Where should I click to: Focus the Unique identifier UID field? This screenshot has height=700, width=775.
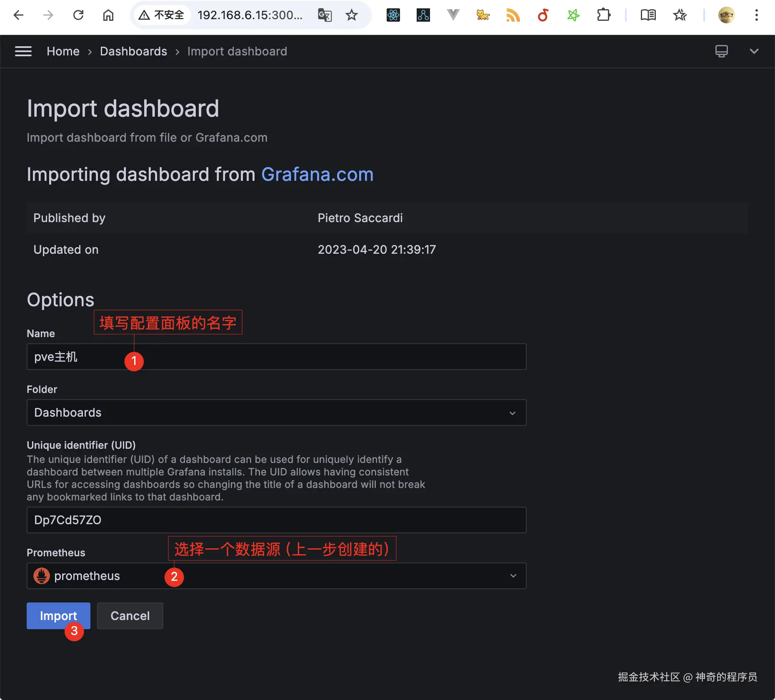click(x=277, y=520)
